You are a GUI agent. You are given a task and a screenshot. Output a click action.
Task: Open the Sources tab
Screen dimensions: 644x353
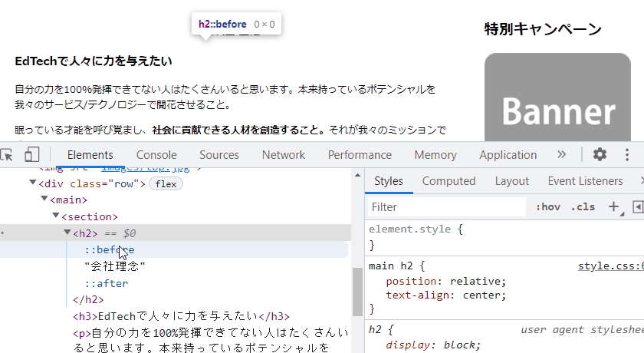tap(219, 155)
